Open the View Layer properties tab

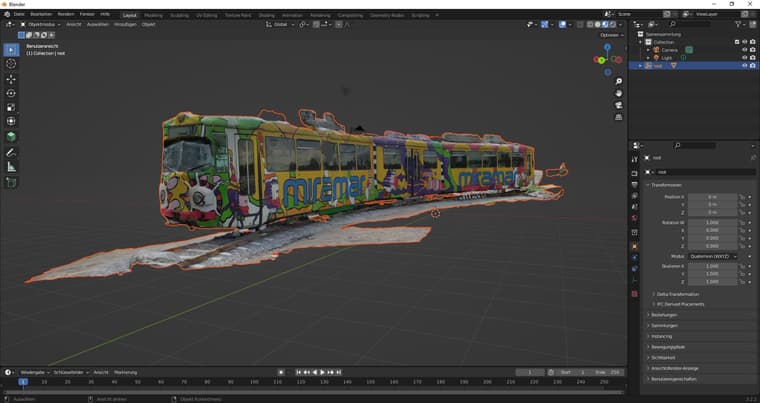coord(635,196)
